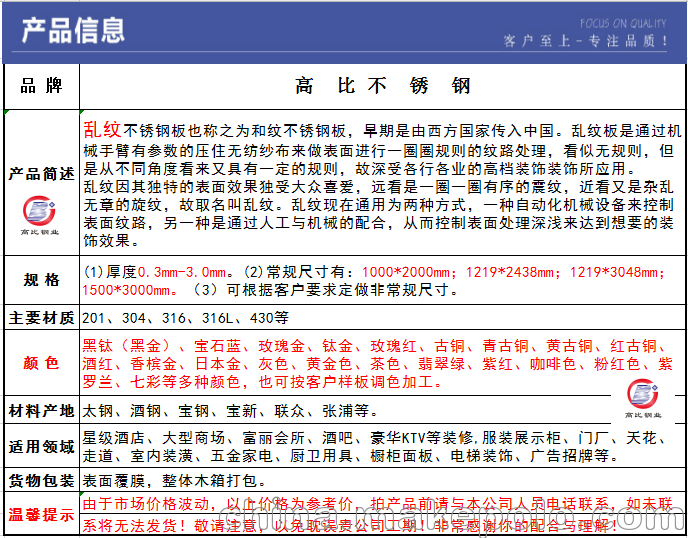
Task: Click the 翡翠绿 color text
Action: pos(441,364)
